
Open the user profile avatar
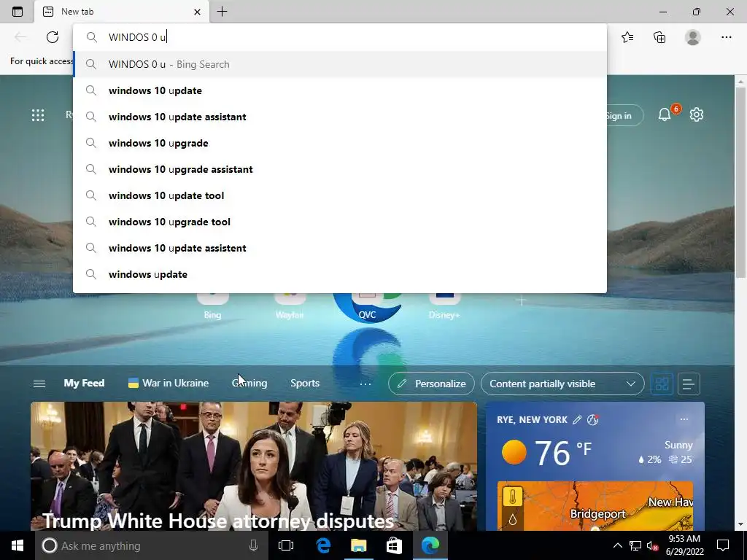pos(693,37)
